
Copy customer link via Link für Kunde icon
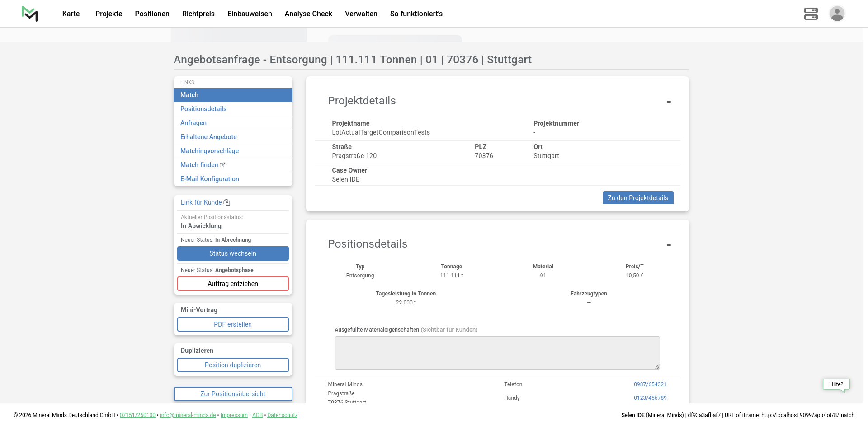[x=227, y=202]
